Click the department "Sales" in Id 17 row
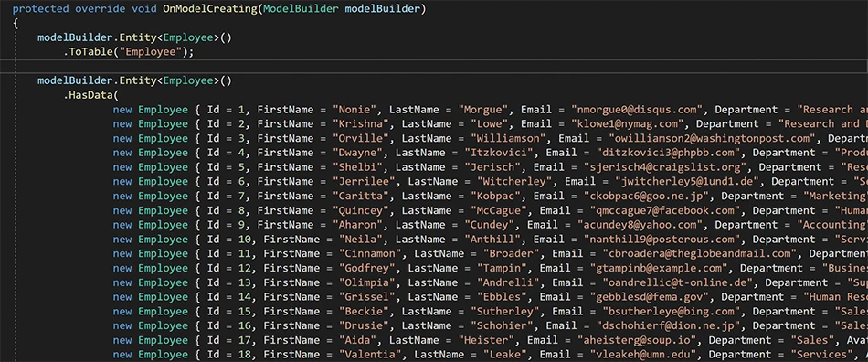The width and height of the screenshot is (868, 362). 812,340
